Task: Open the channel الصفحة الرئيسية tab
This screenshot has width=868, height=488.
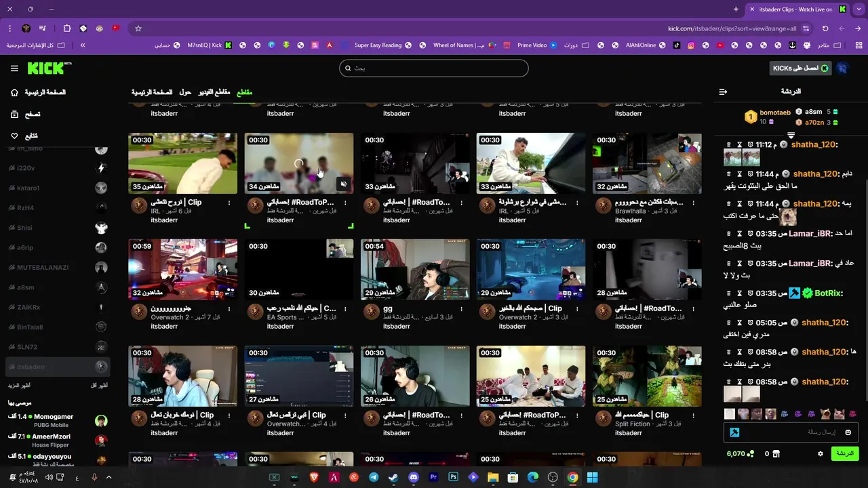Action: point(152,92)
